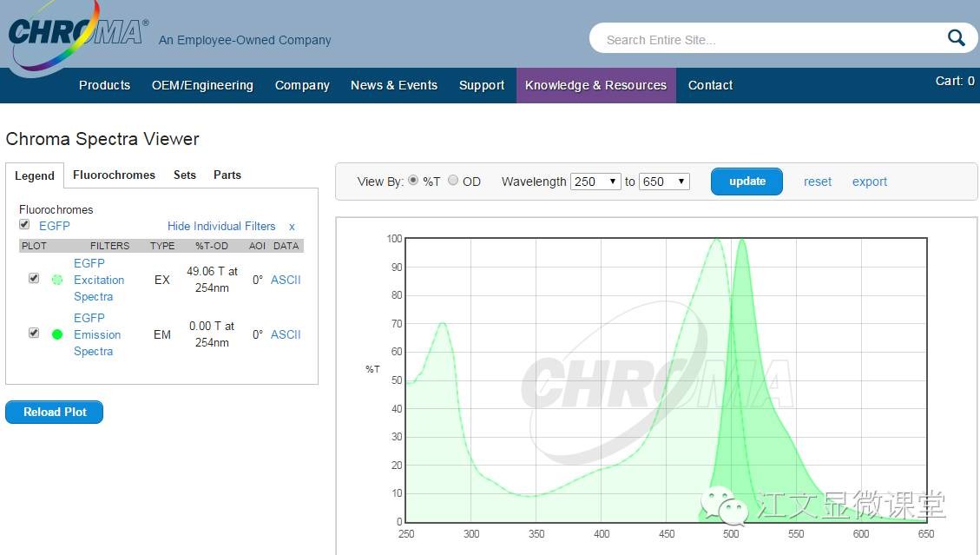The height and width of the screenshot is (555, 980).
Task: Open the EGFP Emission Spectra link
Action: coord(97,334)
